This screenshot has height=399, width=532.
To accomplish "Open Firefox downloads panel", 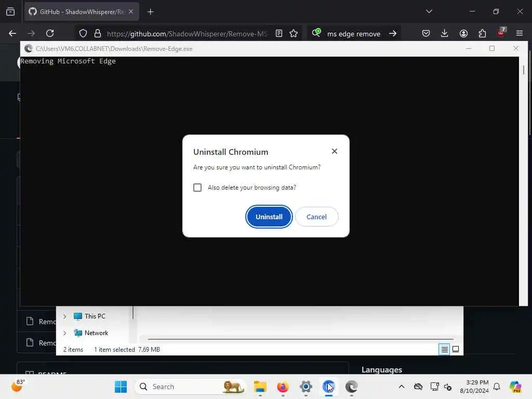I will coord(445,33).
